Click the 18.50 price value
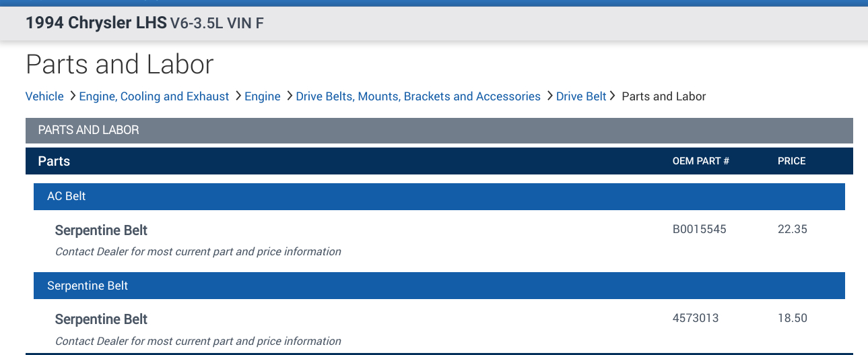The height and width of the screenshot is (355, 868). coord(793,318)
